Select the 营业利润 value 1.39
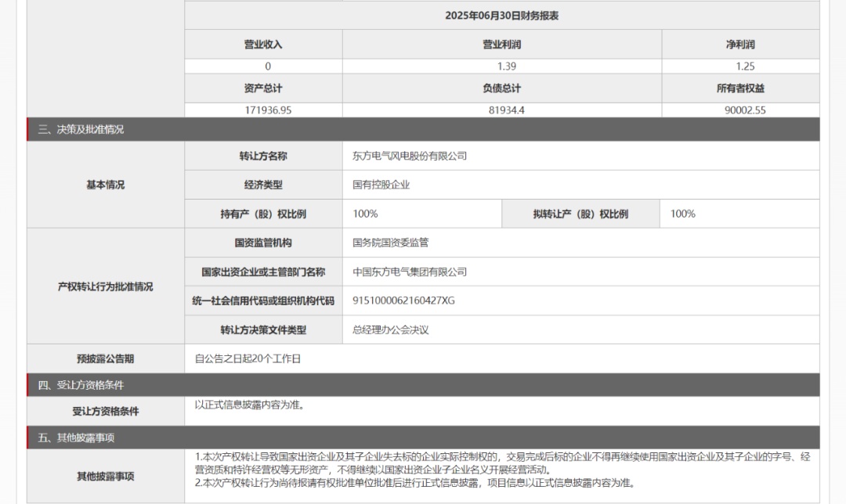This screenshot has width=846, height=504. coord(501,67)
